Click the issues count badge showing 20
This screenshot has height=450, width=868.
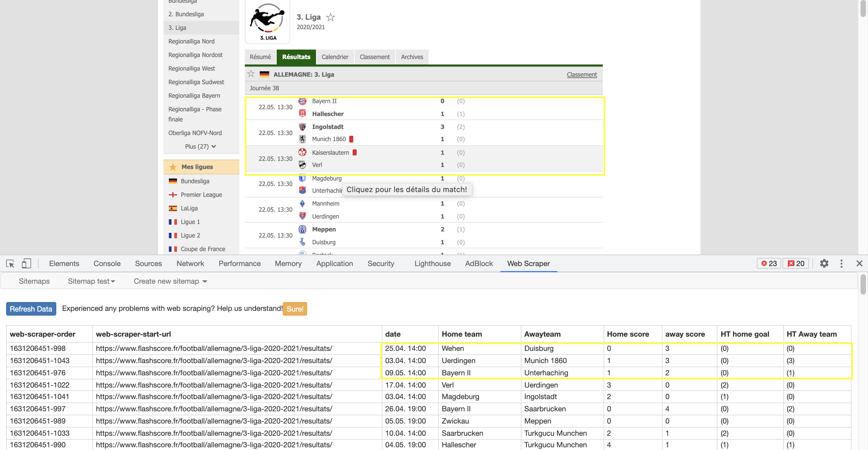(x=796, y=264)
